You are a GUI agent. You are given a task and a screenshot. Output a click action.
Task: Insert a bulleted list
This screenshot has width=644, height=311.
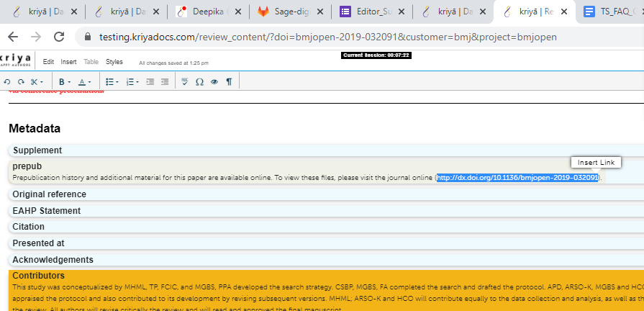(x=109, y=82)
